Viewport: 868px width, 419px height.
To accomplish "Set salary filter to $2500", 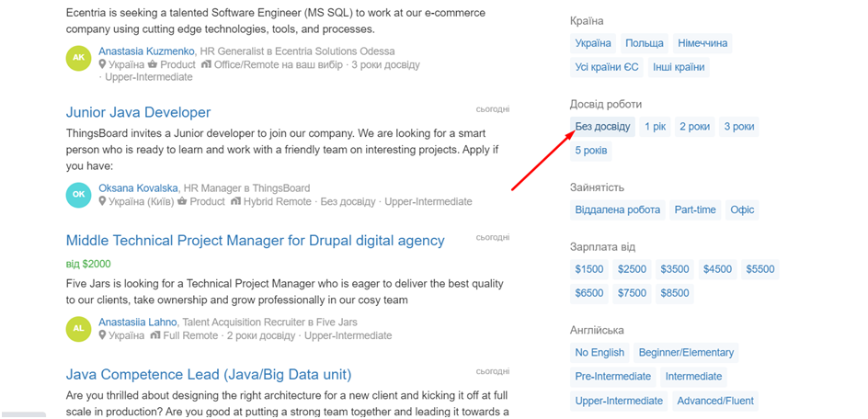I will (632, 269).
